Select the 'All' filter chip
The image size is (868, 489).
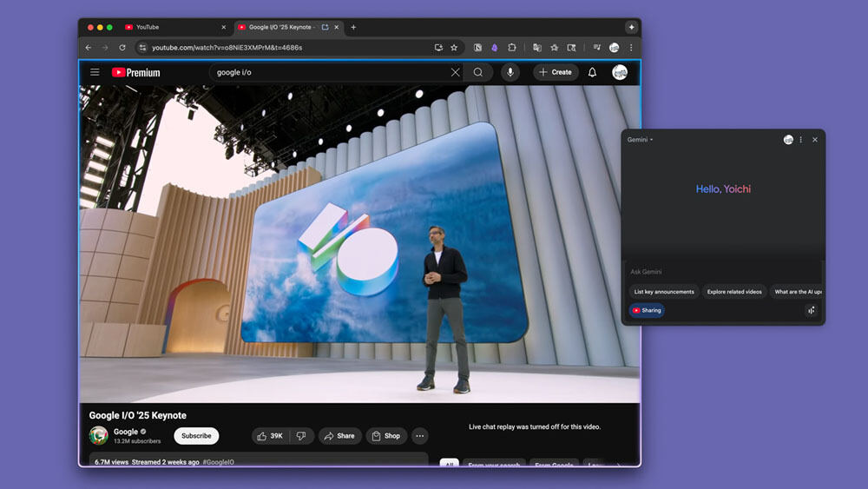tap(450, 464)
